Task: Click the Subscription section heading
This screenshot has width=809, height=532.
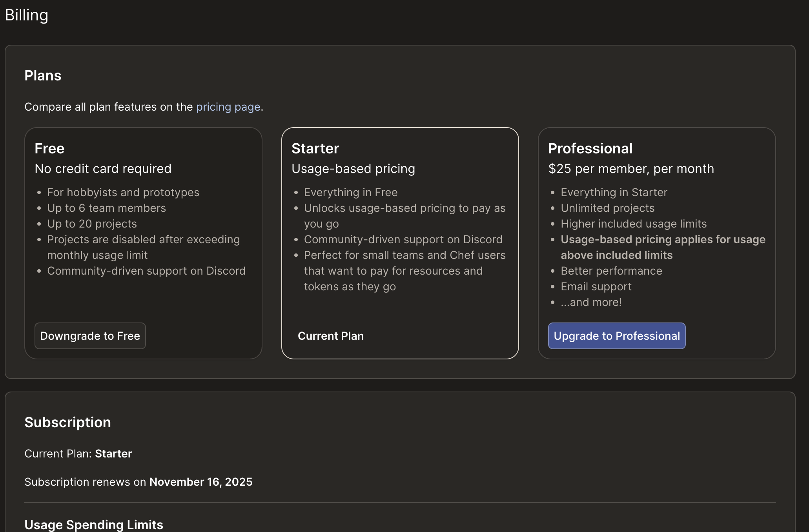Action: (x=67, y=422)
